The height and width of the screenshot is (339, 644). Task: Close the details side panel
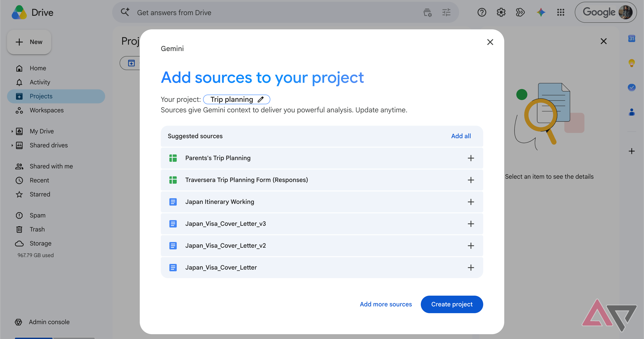603,41
